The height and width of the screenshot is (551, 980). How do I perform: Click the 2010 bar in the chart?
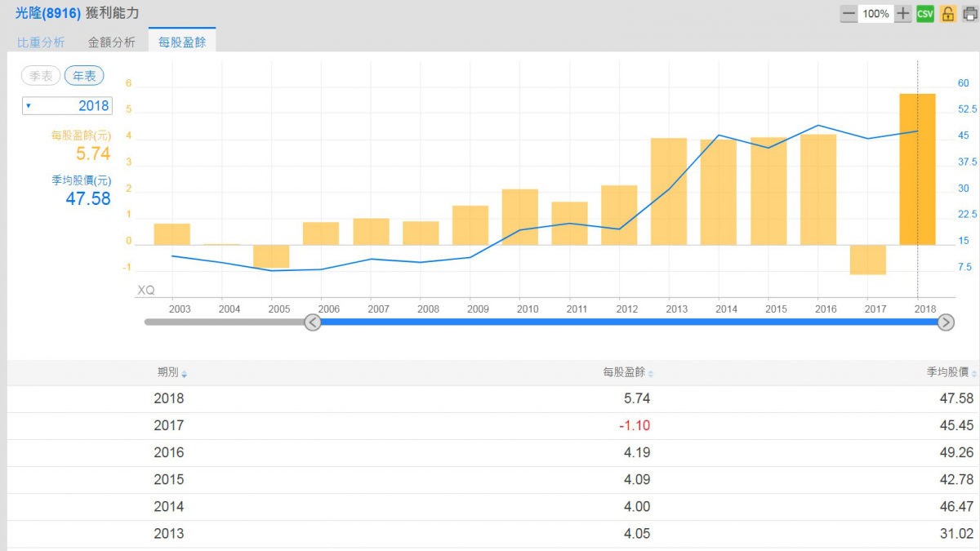(519, 217)
